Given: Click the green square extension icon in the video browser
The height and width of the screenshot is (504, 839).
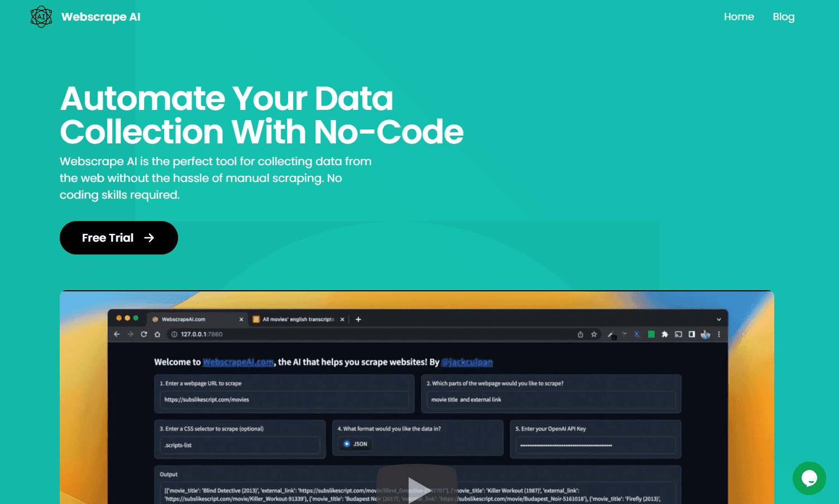Looking at the screenshot, I should [651, 334].
